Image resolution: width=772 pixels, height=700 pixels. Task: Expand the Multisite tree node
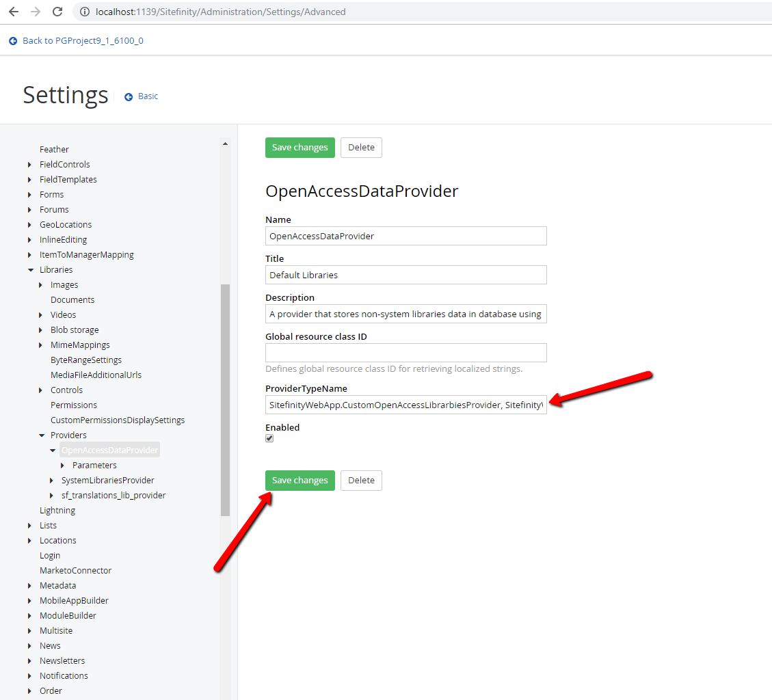click(x=29, y=630)
